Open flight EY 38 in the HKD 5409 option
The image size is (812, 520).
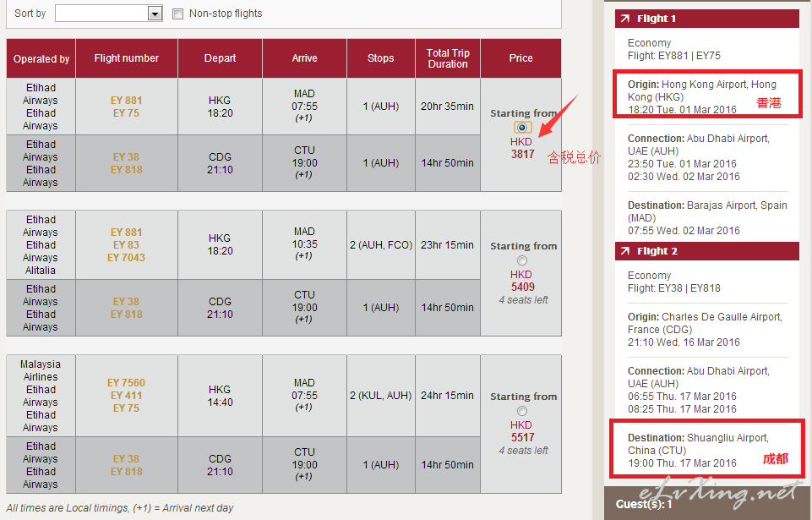[127, 302]
